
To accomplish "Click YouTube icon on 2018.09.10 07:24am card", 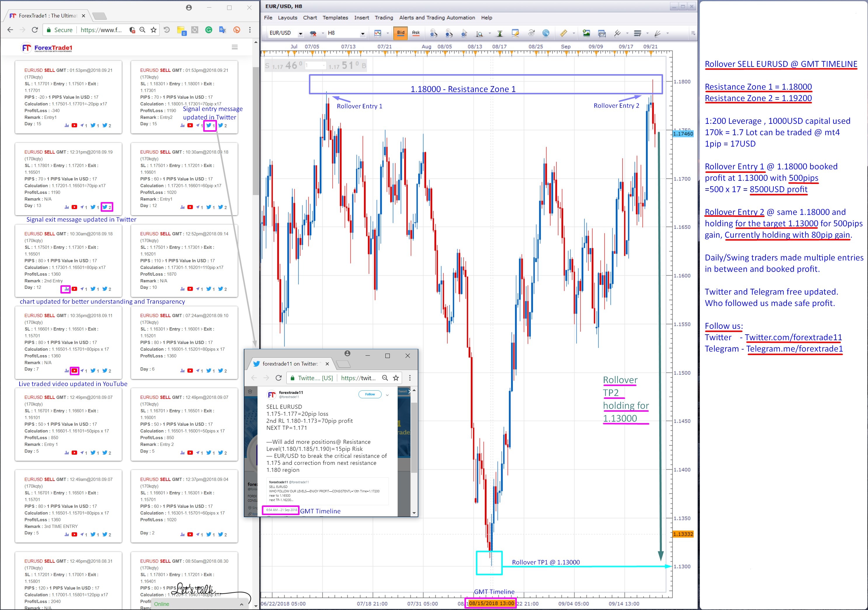I will [190, 371].
